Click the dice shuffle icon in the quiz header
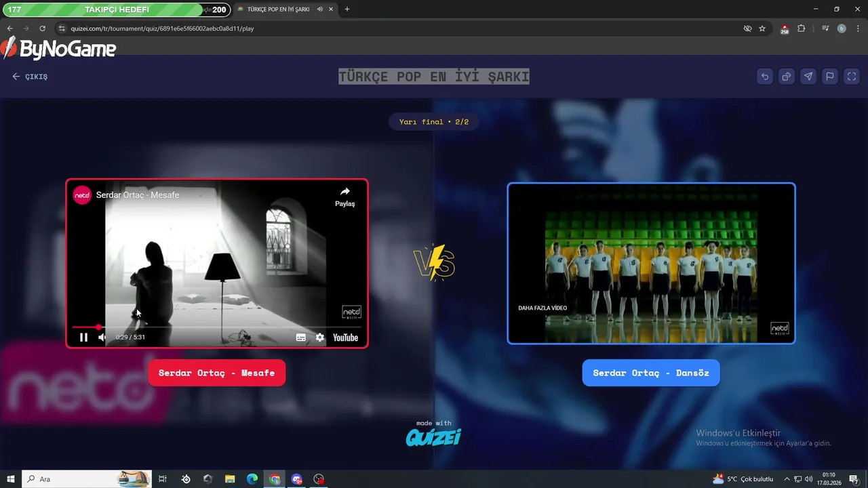 787,77
